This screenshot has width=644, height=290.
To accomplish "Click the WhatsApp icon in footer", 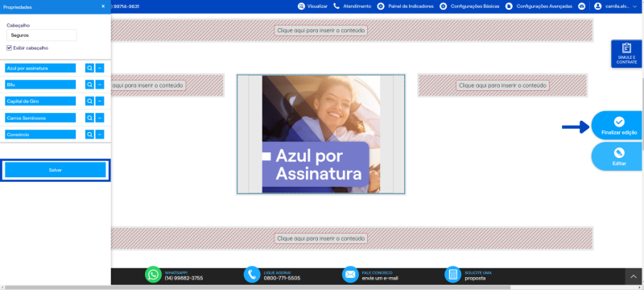I will tap(153, 275).
